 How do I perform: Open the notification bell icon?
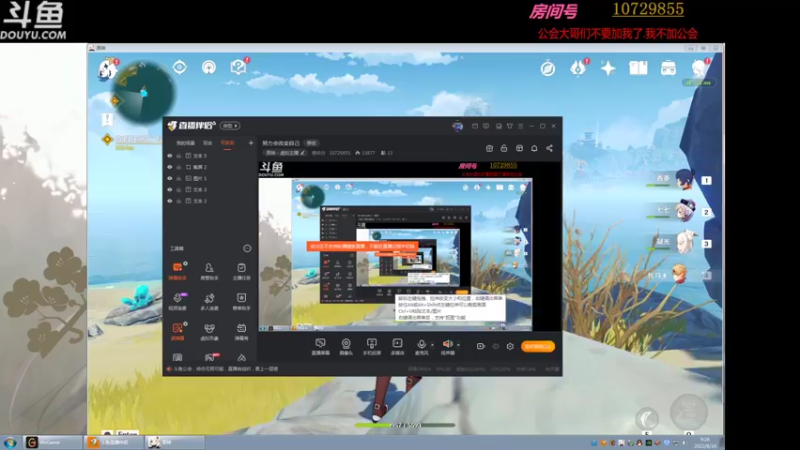534,148
